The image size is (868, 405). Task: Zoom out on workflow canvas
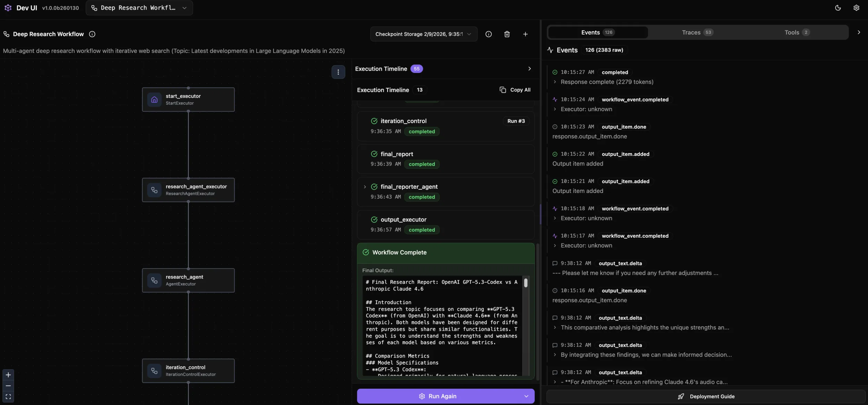tap(8, 386)
